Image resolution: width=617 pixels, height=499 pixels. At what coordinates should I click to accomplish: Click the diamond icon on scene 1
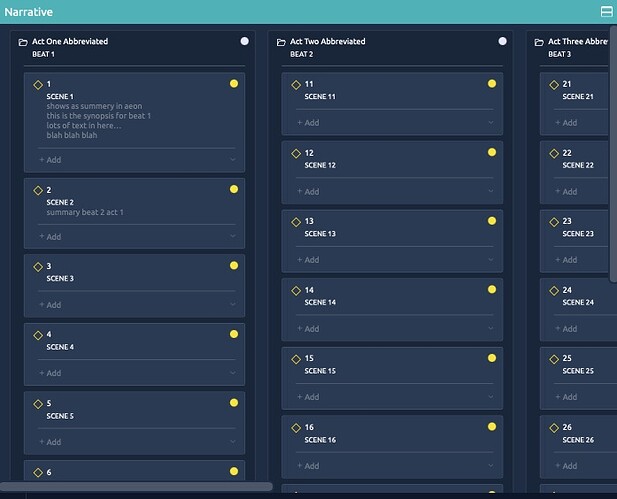(x=38, y=84)
